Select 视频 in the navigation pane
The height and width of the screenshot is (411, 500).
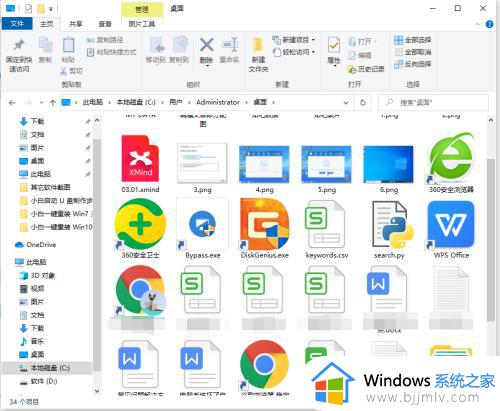(x=32, y=289)
